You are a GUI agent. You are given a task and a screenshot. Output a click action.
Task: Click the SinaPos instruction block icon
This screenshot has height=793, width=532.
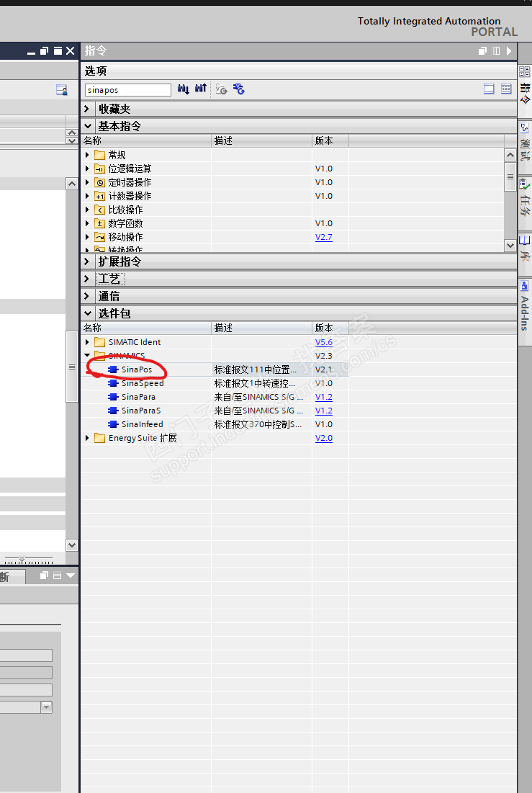click(x=113, y=369)
